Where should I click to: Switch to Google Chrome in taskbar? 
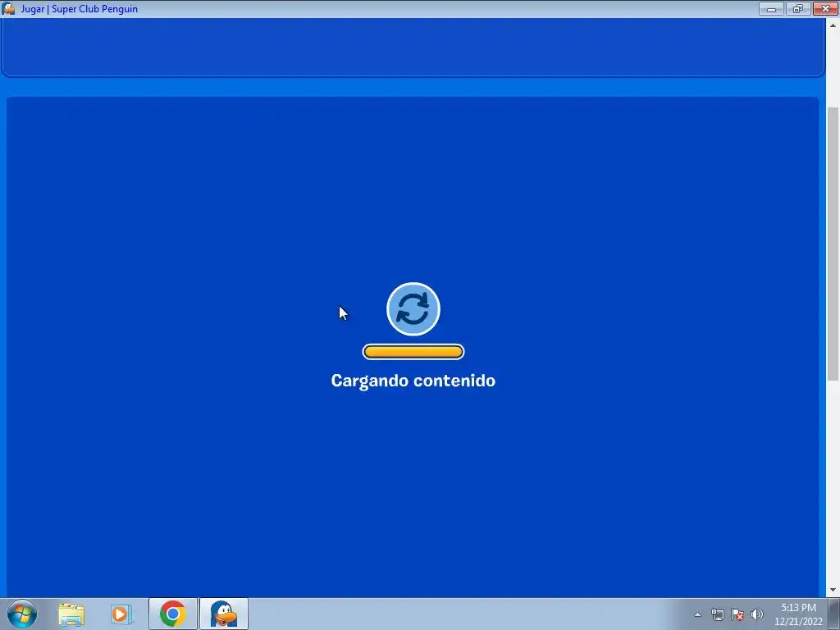172,614
